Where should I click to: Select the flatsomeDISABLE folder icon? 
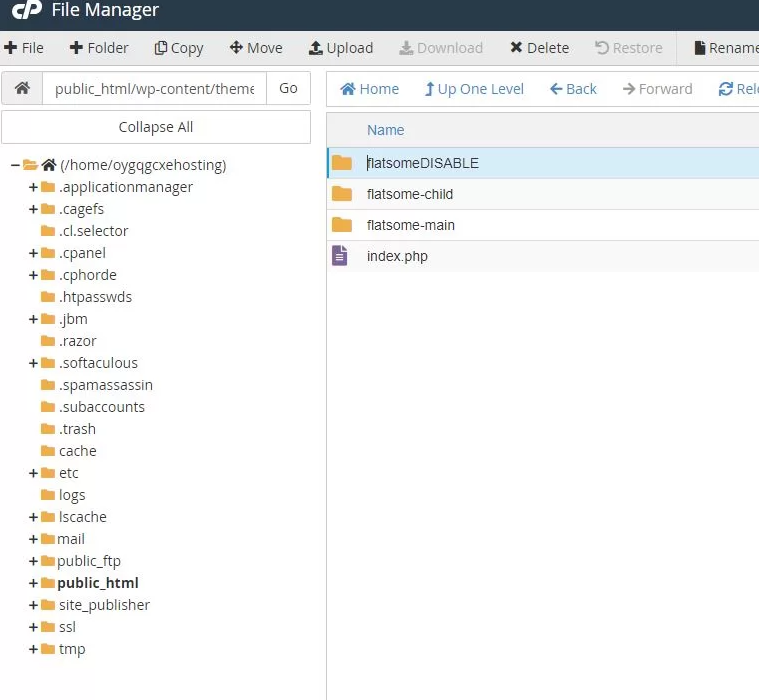point(342,163)
